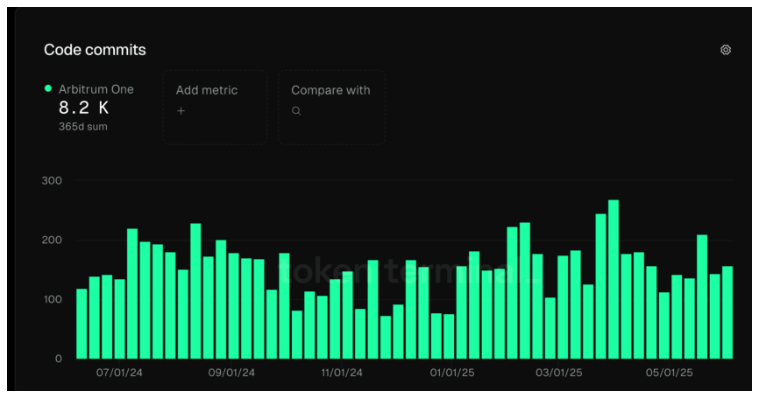Open the Add metric box

[215, 107]
